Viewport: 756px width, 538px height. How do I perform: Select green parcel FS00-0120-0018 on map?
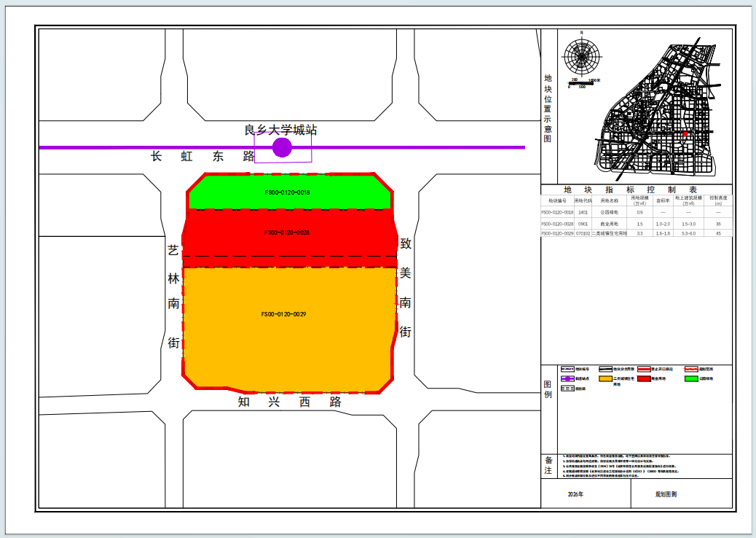(289, 192)
